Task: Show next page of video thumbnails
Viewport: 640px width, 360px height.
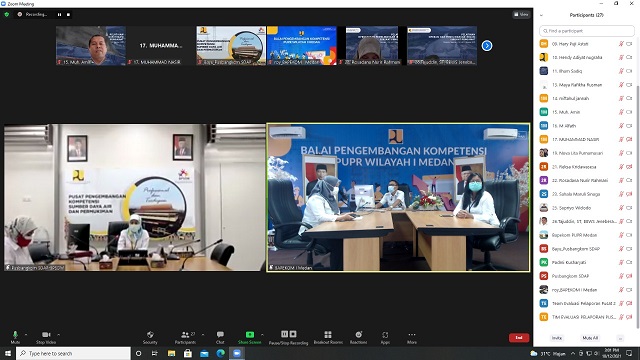Action: pos(487,46)
